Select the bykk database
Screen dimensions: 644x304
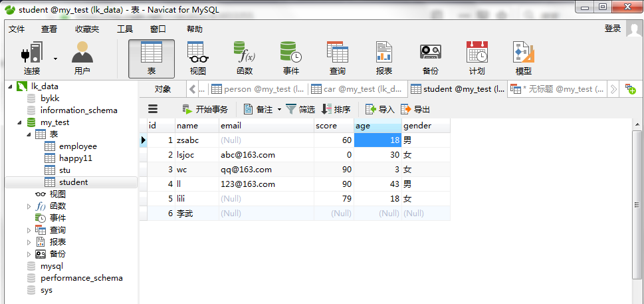point(51,98)
